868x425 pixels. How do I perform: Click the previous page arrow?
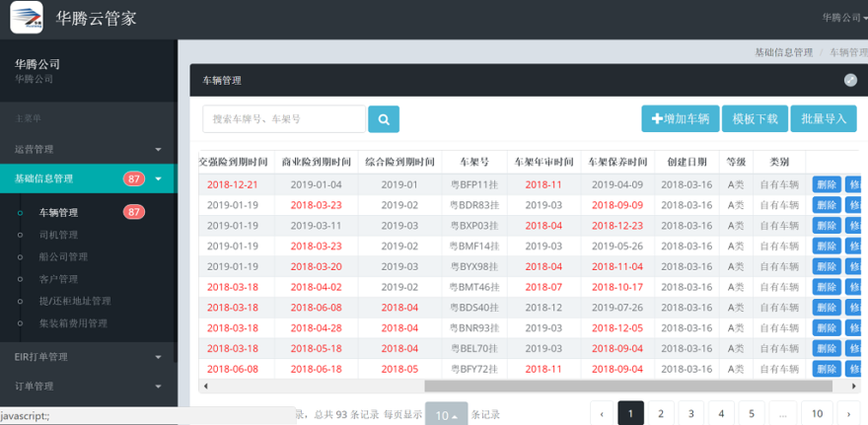(x=603, y=413)
